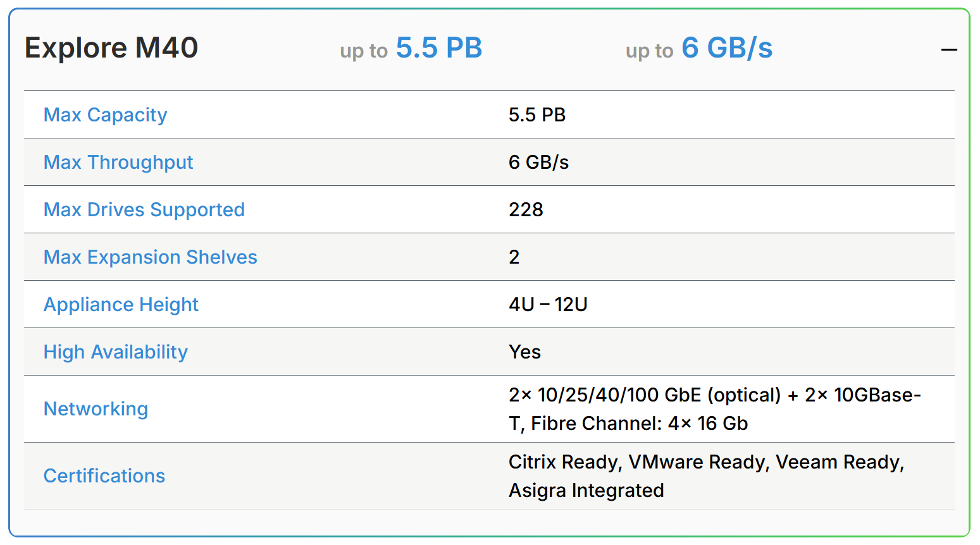
Task: Open the Appliance Height link
Action: 121,305
